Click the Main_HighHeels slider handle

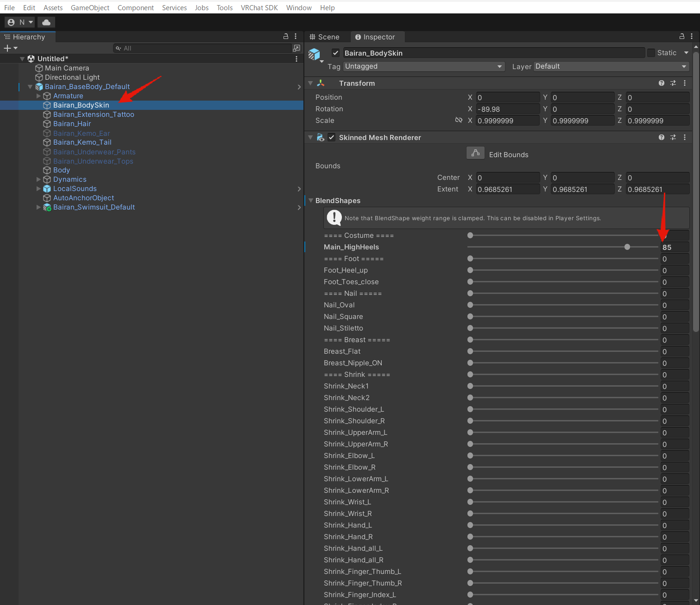coord(627,247)
